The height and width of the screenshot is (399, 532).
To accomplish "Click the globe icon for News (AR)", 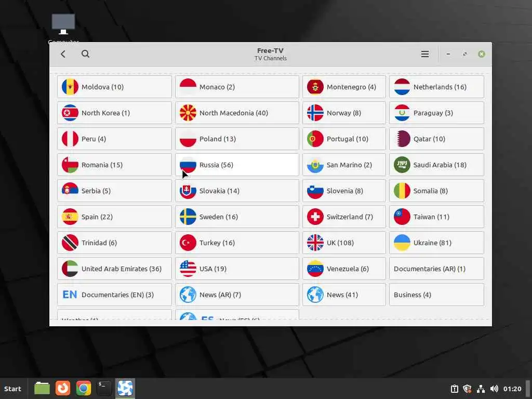I will 188,295.
